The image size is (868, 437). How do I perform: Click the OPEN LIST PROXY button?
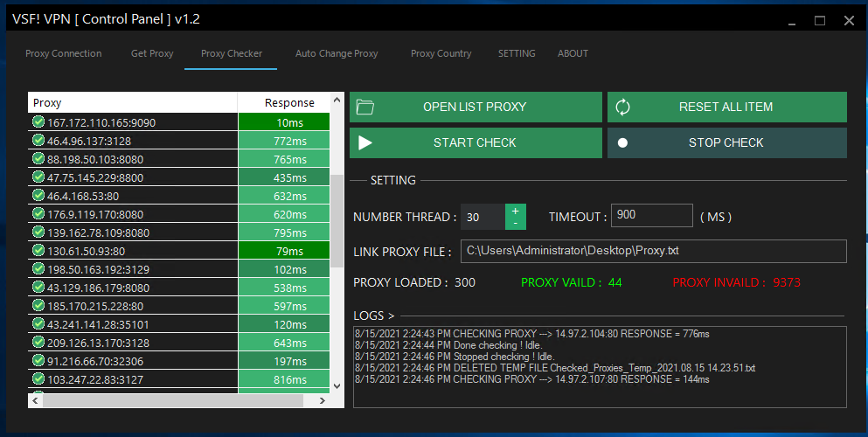point(476,107)
